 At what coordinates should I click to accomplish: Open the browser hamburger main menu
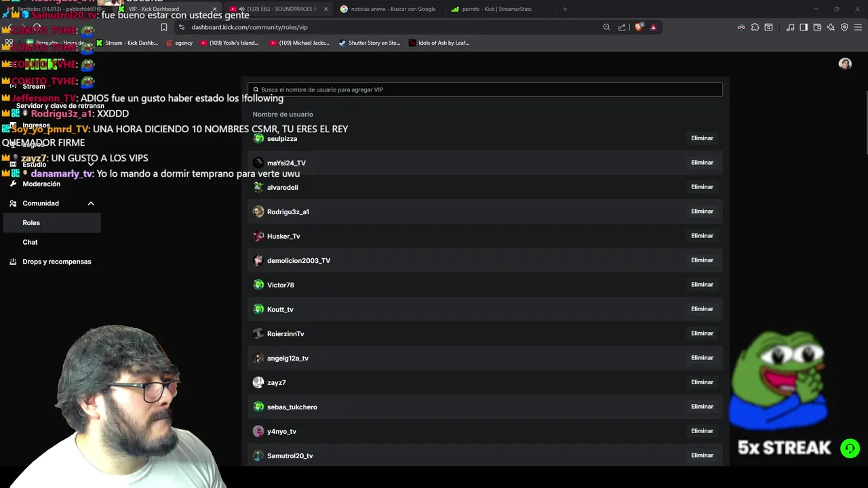pyautogui.click(x=858, y=27)
